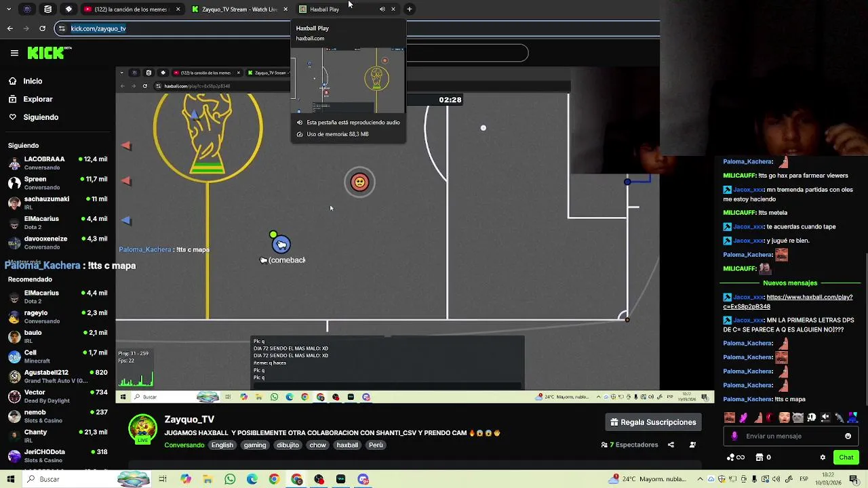868x488 pixels.
Task: Click Regala Suscripciones button
Action: 654,422
